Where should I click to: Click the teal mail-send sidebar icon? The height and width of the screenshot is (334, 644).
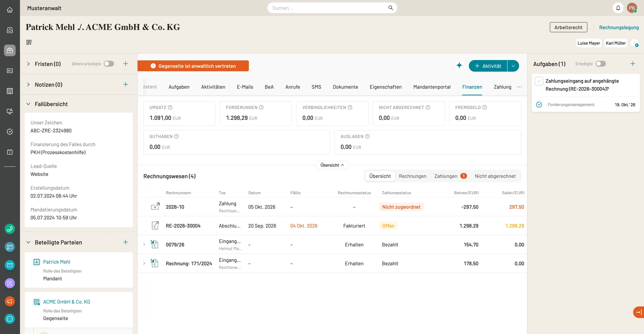pyautogui.click(x=10, y=247)
